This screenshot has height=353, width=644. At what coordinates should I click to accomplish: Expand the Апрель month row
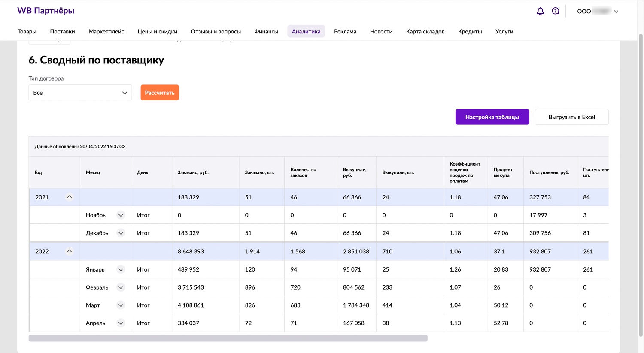point(121,323)
